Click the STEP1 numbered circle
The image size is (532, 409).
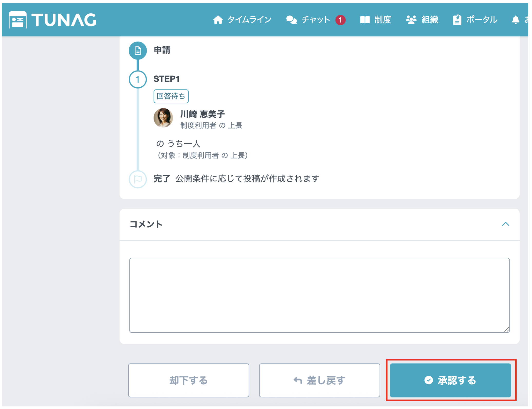coord(138,79)
